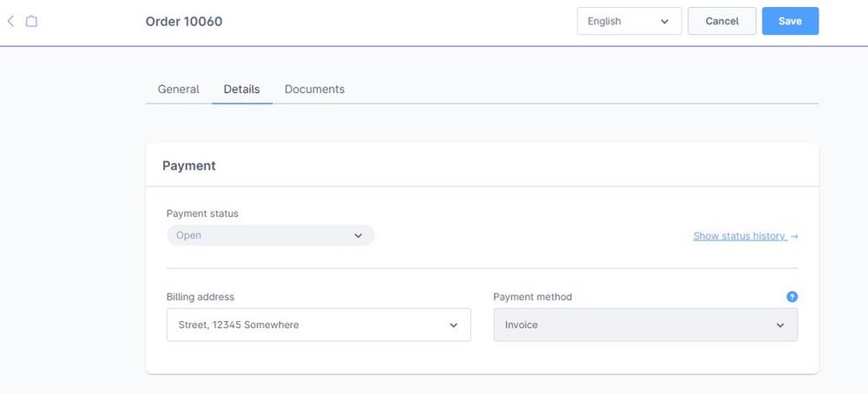The width and height of the screenshot is (868, 394).
Task: Select the Details tab
Action: point(242,89)
